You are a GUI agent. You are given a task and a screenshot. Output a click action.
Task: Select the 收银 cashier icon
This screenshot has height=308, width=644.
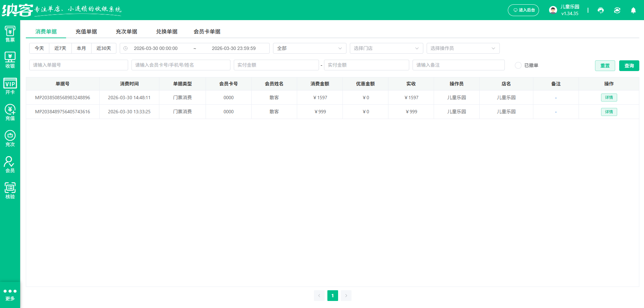10,59
